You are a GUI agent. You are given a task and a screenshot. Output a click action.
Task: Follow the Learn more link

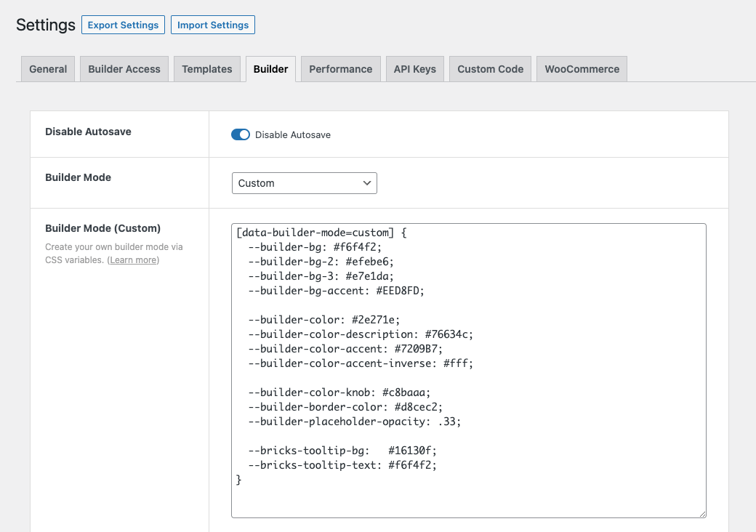coord(134,259)
